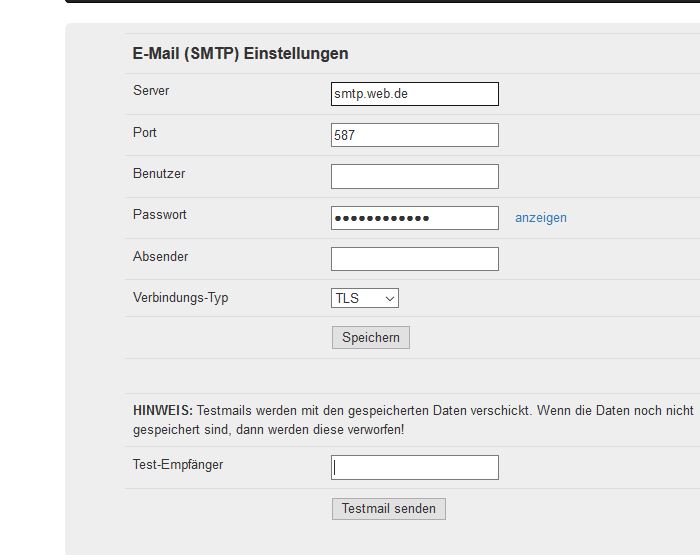This screenshot has width=700, height=555.
Task: Focus the Port field showing 587
Action: 414,135
